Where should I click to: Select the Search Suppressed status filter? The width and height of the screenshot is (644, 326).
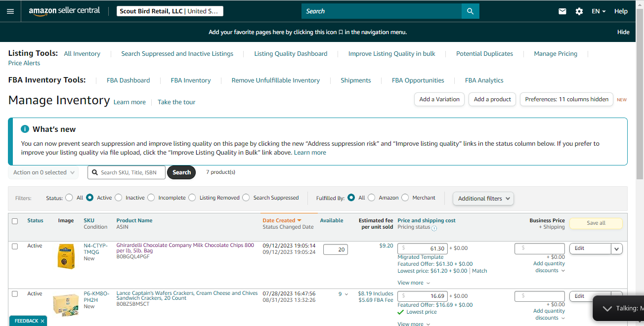pos(246,198)
